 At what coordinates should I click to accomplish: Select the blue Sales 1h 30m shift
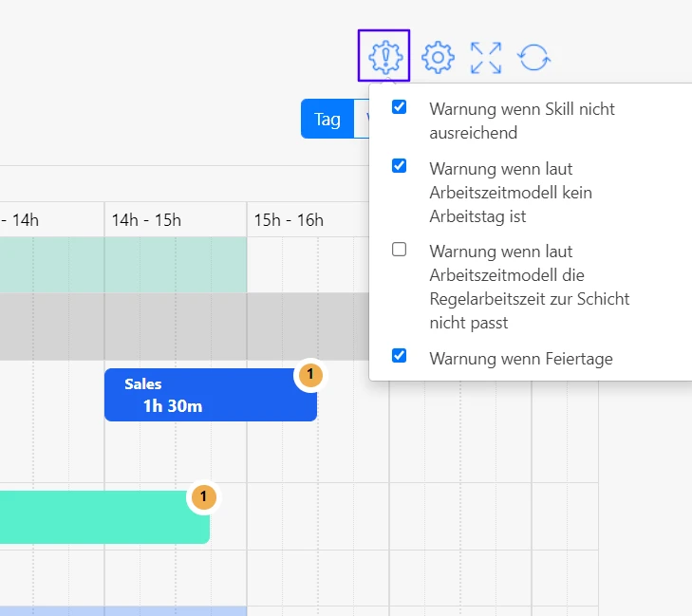point(199,396)
